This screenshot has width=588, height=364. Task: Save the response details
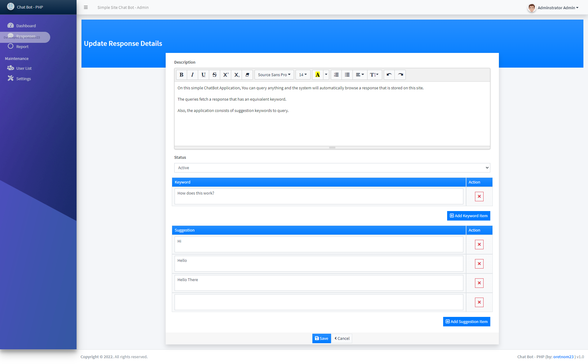coord(322,338)
